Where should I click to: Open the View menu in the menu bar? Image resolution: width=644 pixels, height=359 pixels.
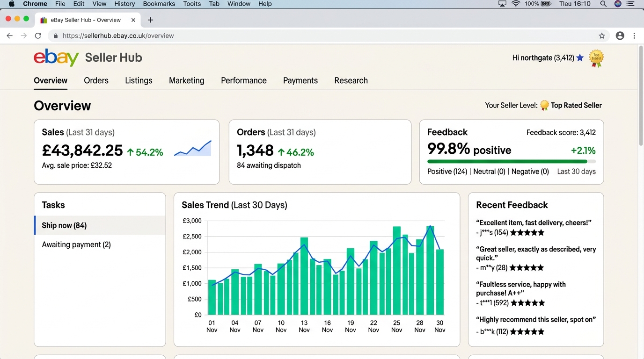[99, 4]
